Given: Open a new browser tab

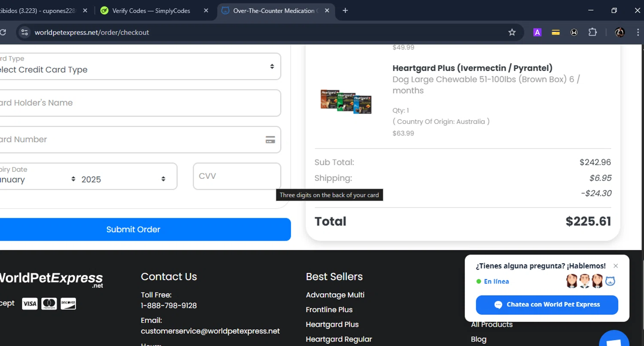Looking at the screenshot, I should click(345, 11).
